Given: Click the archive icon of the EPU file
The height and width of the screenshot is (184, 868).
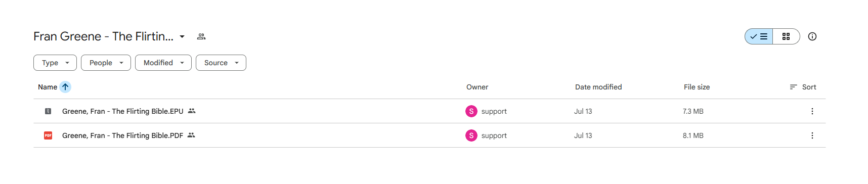Looking at the screenshot, I should (48, 111).
